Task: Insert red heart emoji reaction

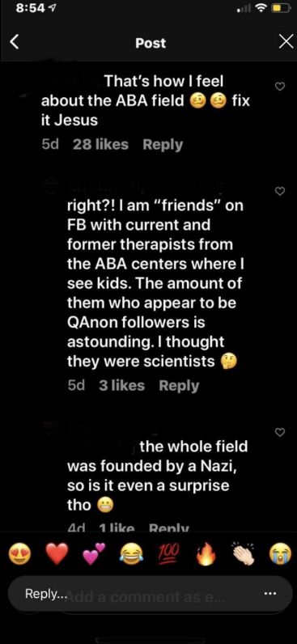Action: 57,556
